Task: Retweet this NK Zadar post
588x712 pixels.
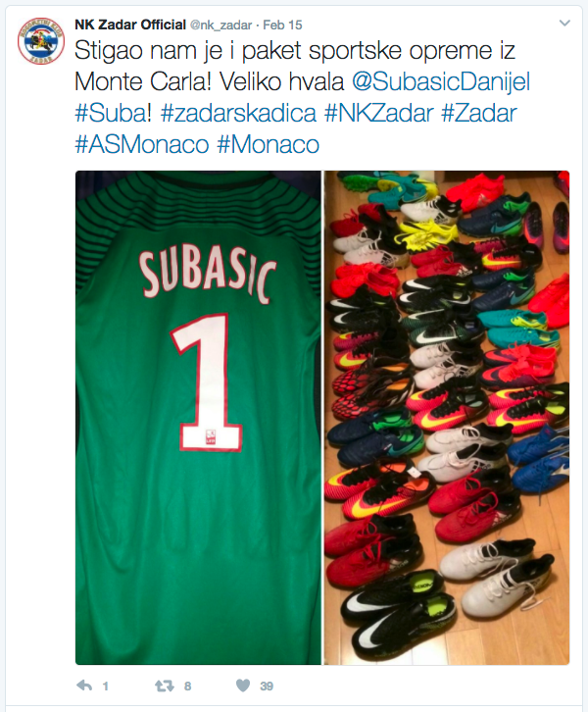Action: 165,686
